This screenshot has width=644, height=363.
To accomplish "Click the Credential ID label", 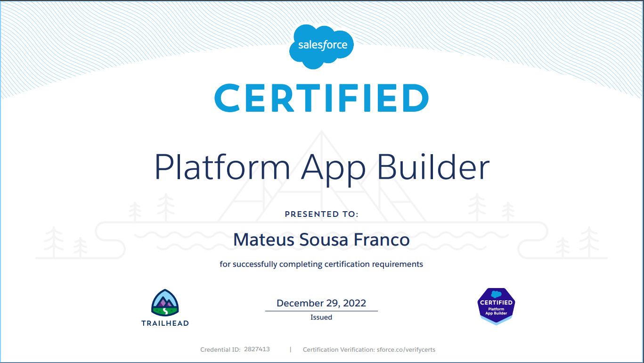I will (220, 349).
